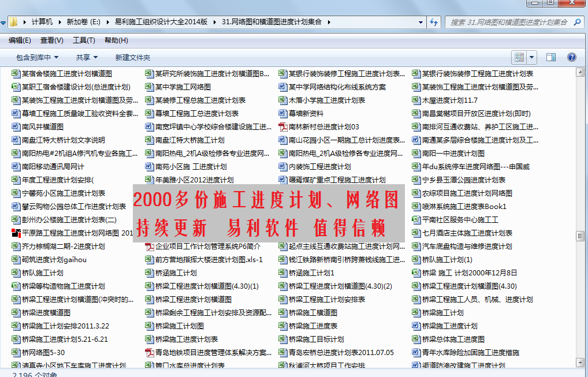Select the file 木屋进度计划11.7

(449, 100)
